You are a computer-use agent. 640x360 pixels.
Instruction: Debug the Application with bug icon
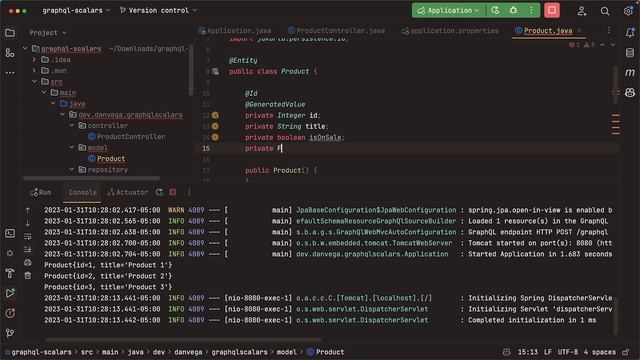pyautogui.click(x=513, y=11)
